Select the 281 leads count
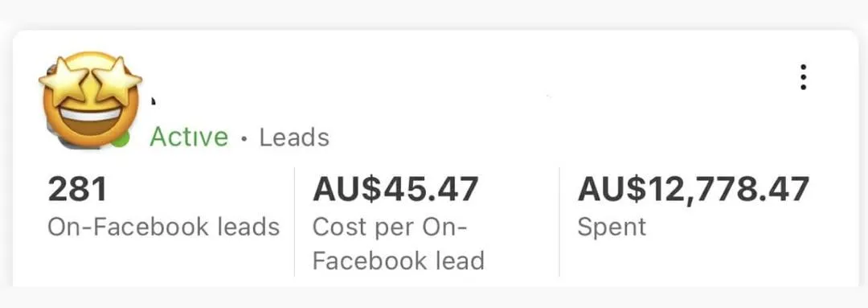868x308 pixels. click(77, 189)
